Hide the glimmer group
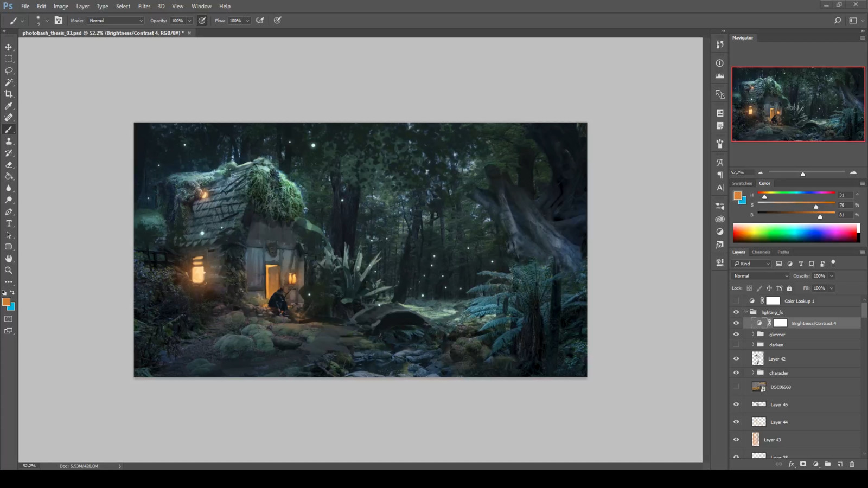 pyautogui.click(x=736, y=335)
